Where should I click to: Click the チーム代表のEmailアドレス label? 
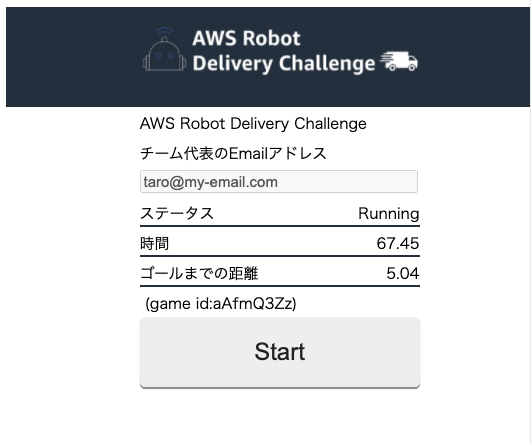pyautogui.click(x=233, y=154)
